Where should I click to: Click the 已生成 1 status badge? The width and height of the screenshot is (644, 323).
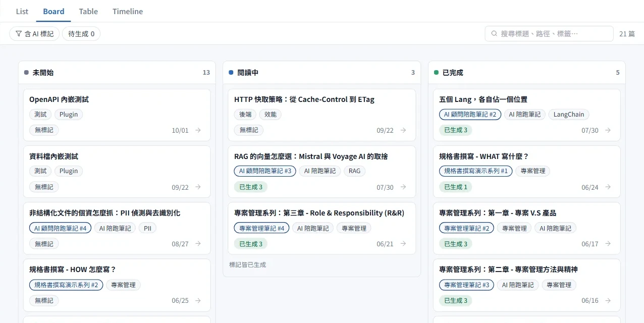click(x=456, y=187)
